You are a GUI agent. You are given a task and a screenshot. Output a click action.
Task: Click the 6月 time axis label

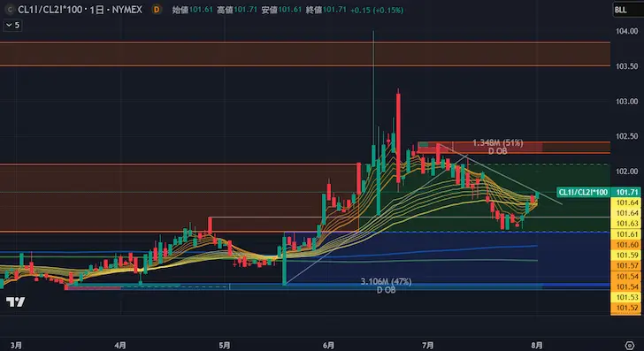pos(328,346)
